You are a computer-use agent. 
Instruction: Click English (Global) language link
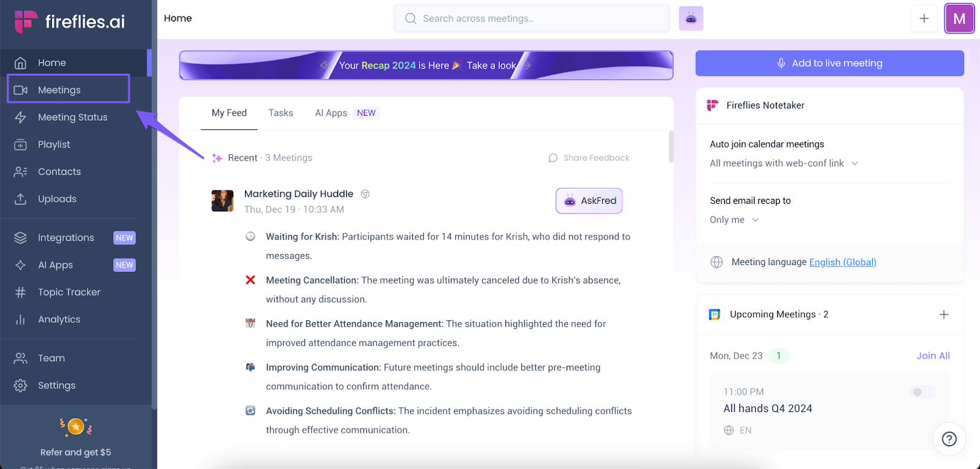(843, 262)
